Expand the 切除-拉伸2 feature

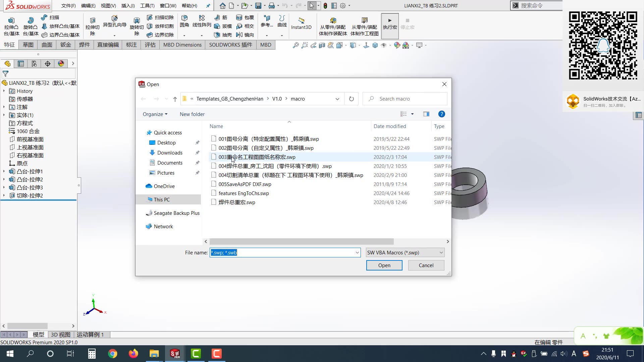[4, 195]
